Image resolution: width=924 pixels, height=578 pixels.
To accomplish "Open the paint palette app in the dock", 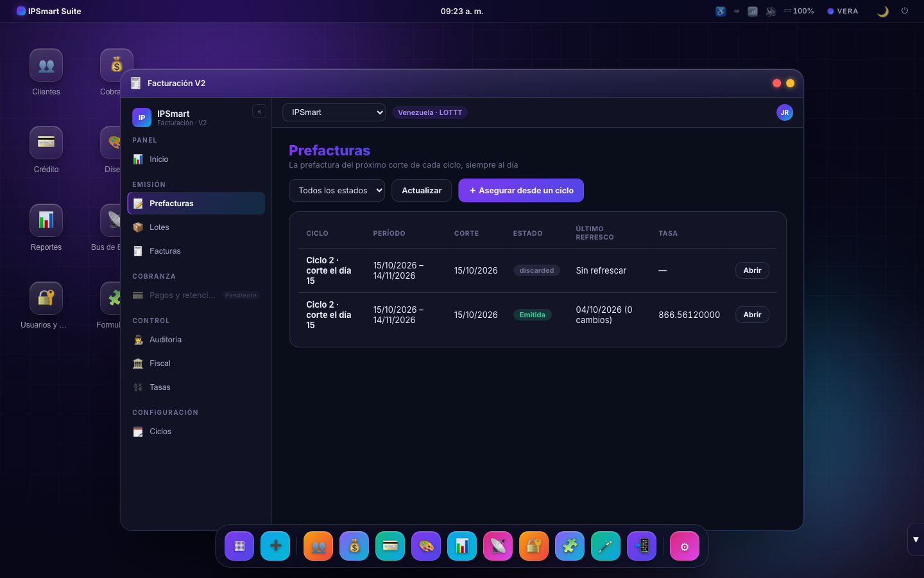I will click(x=426, y=546).
